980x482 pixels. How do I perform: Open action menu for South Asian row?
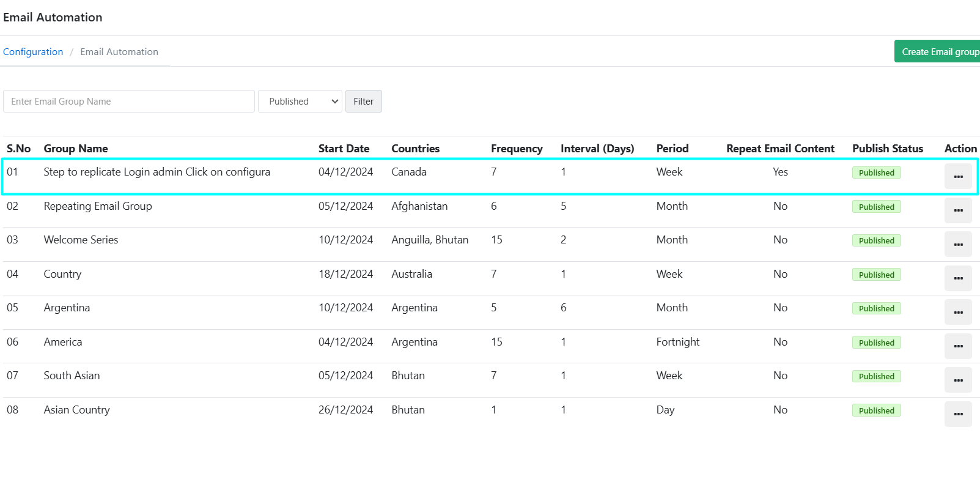pyautogui.click(x=957, y=380)
